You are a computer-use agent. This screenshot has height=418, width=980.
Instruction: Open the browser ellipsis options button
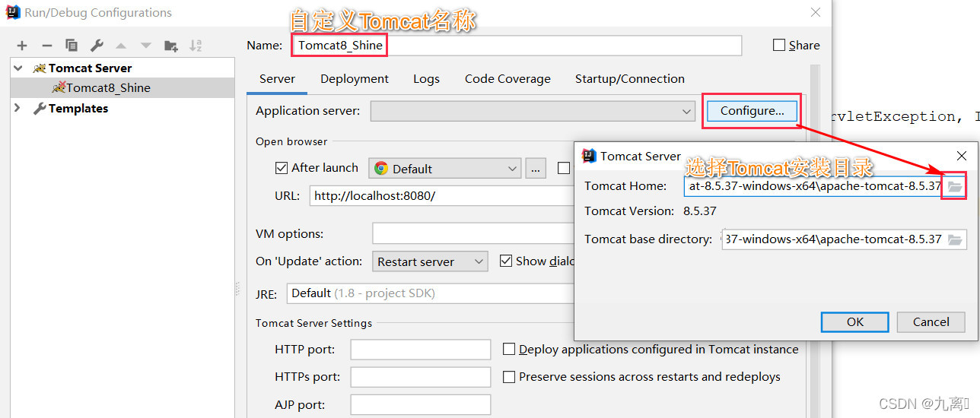(x=536, y=168)
